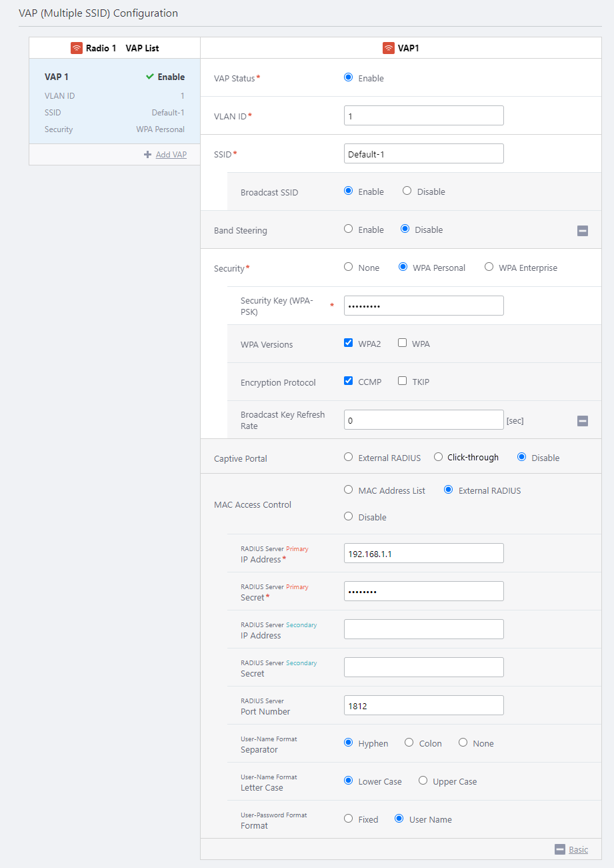This screenshot has height=868, width=614.
Task: Click the RADIUS Server Port Number field
Action: 423,705
